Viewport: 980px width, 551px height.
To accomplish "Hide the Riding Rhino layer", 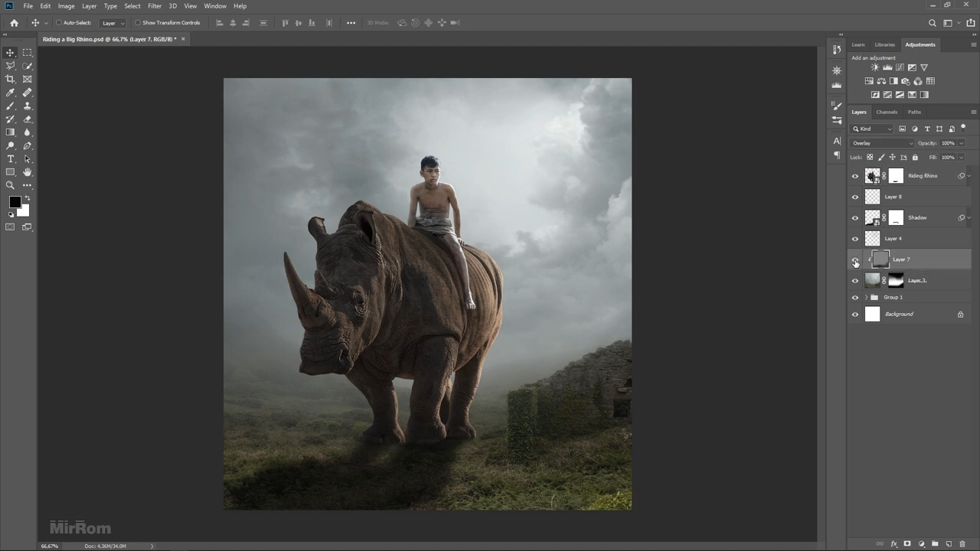I will [855, 176].
